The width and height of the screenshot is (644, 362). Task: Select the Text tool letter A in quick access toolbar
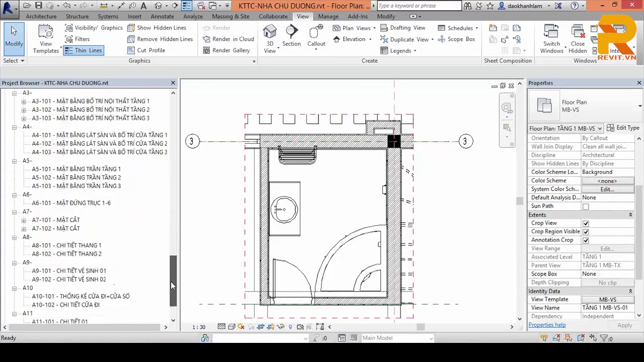pos(144,6)
